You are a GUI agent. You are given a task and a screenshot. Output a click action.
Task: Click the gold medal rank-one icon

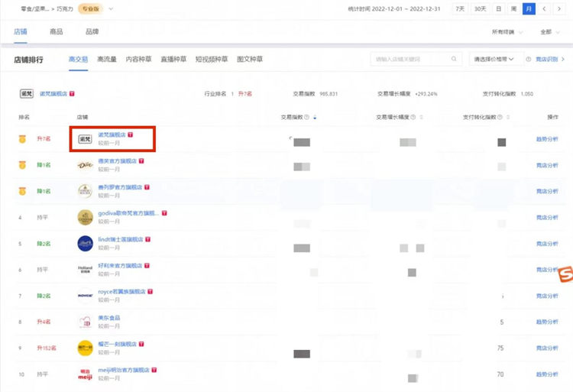pyautogui.click(x=22, y=139)
